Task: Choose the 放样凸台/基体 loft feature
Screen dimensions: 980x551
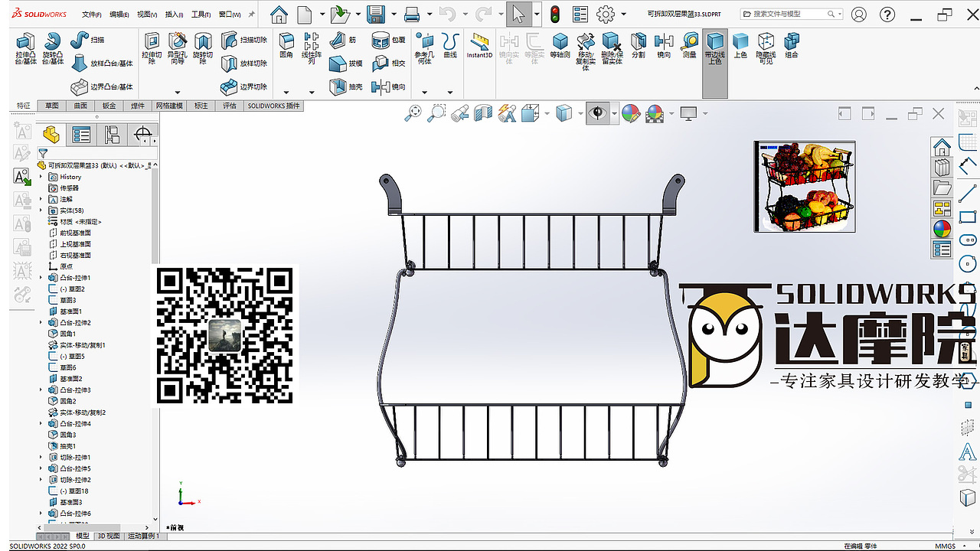Action: click(102, 64)
